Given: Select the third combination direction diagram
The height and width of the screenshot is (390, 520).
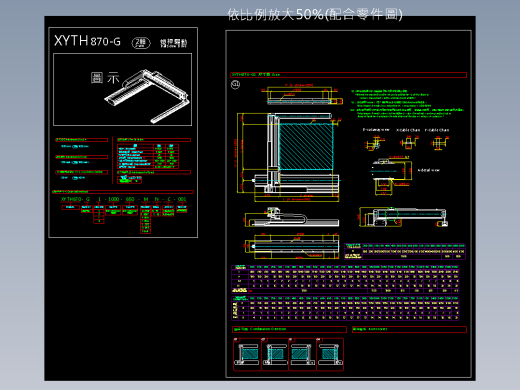Looking at the screenshot, I should [302, 354].
